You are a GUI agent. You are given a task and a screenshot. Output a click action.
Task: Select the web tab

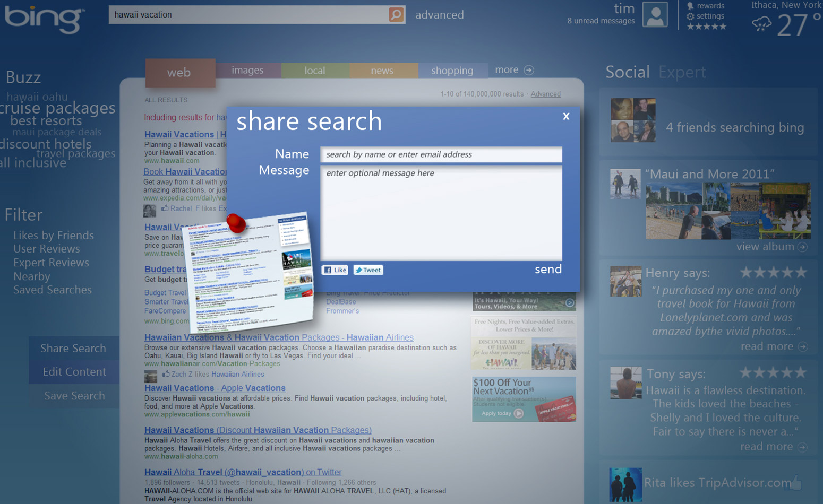[x=180, y=73]
